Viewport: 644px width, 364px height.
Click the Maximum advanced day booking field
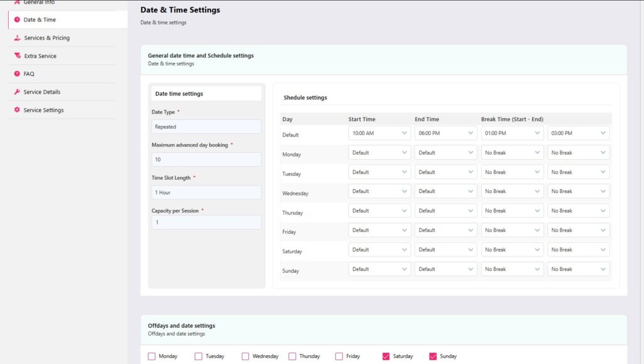206,159
